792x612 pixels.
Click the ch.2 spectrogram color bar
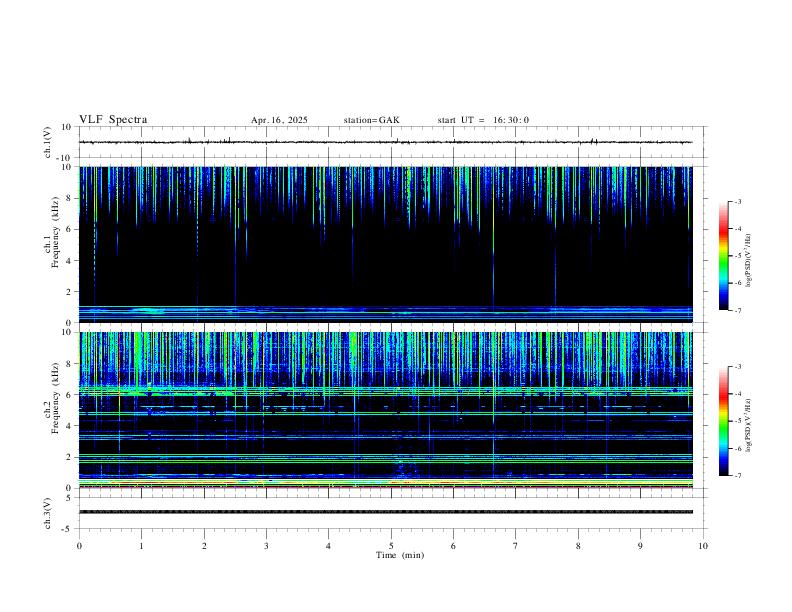(x=723, y=421)
